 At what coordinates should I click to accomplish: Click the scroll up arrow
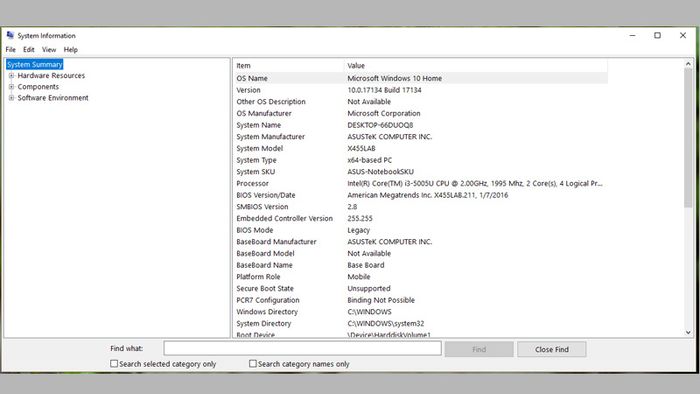(x=688, y=64)
